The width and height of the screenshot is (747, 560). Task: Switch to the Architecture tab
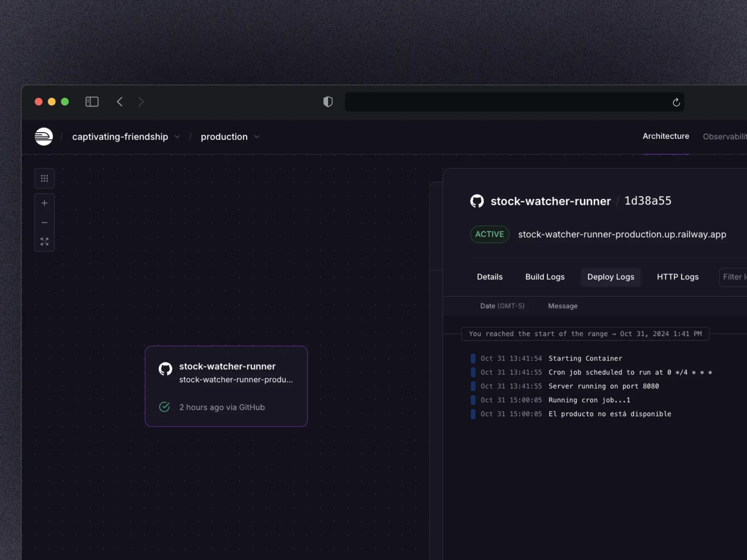click(x=666, y=136)
